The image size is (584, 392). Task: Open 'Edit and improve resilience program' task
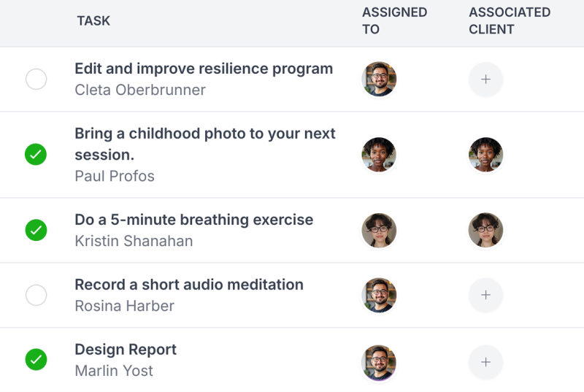[204, 69]
